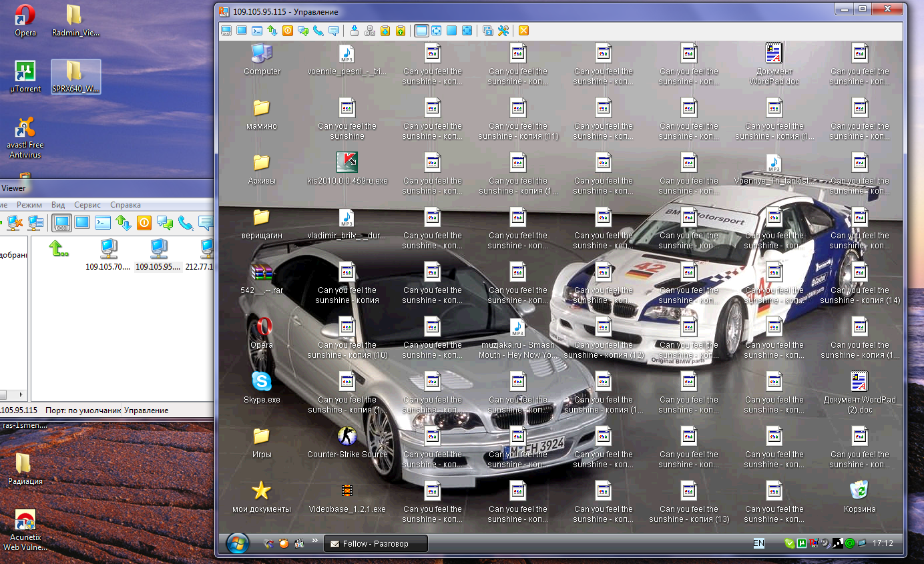Open the Сервис menu
924x564 pixels.
(x=87, y=205)
